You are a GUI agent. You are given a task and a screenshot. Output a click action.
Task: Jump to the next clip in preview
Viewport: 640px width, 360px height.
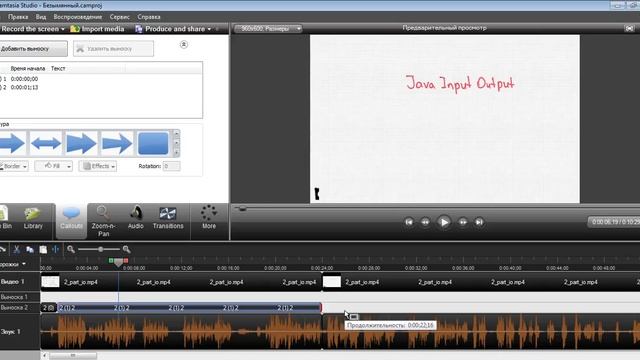[x=479, y=222]
